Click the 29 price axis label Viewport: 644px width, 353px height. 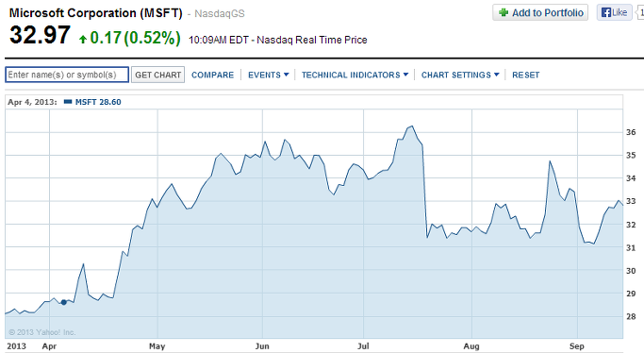tap(631, 294)
